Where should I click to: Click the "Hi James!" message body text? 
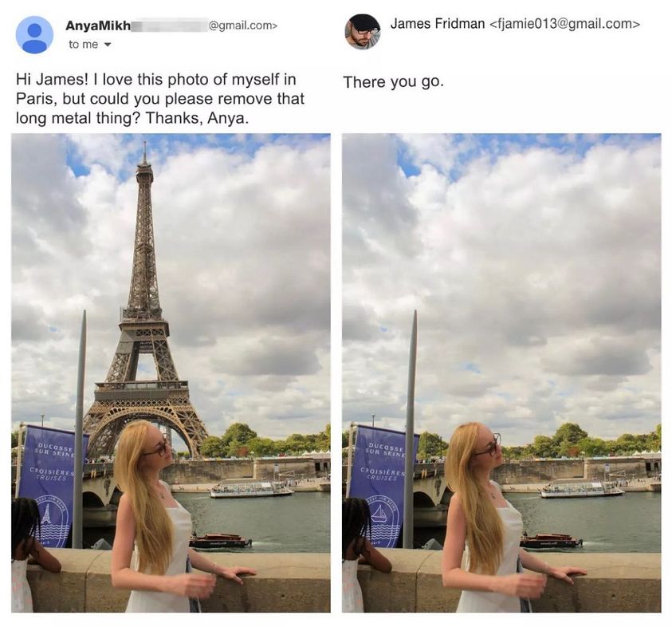click(x=160, y=99)
